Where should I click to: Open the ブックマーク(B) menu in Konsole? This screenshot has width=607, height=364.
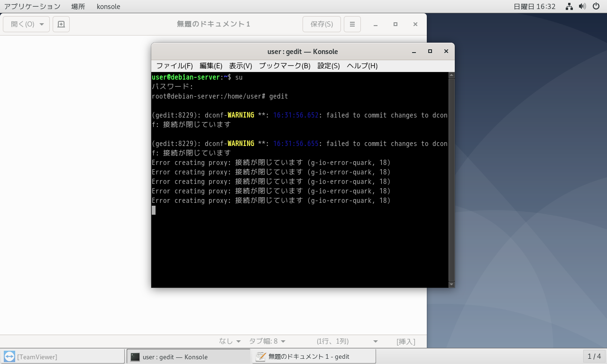click(284, 66)
